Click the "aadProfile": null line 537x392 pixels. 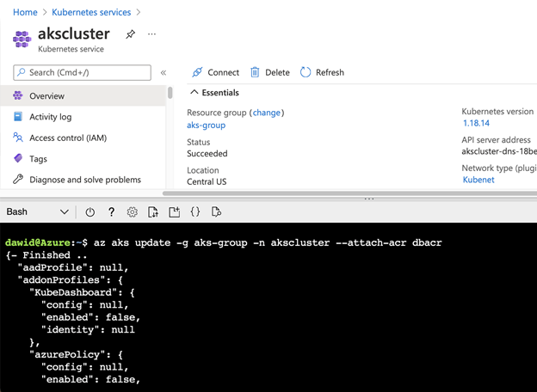(x=73, y=267)
